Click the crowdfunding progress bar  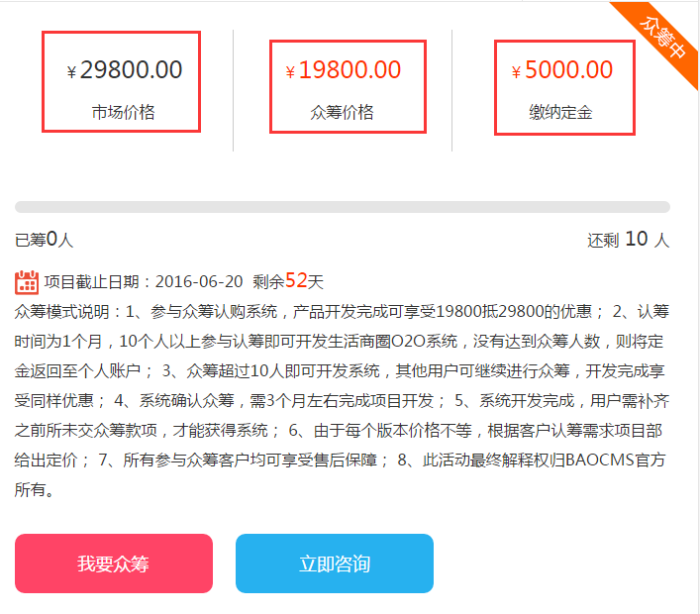point(342,207)
